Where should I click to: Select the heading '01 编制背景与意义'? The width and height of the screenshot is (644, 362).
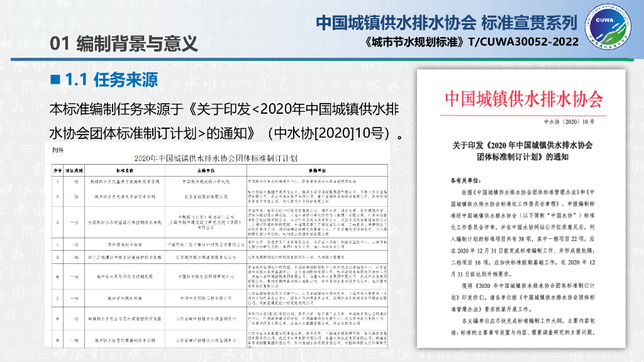point(124,43)
